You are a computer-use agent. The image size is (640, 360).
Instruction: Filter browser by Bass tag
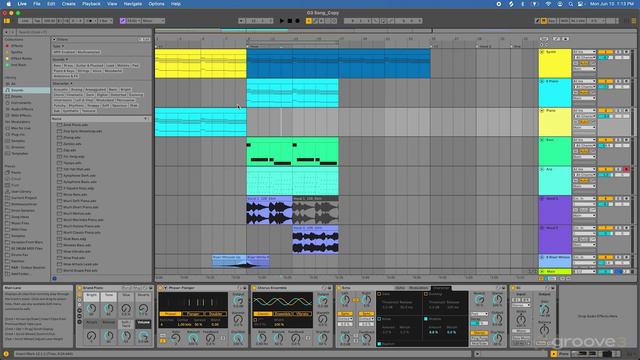point(57,65)
